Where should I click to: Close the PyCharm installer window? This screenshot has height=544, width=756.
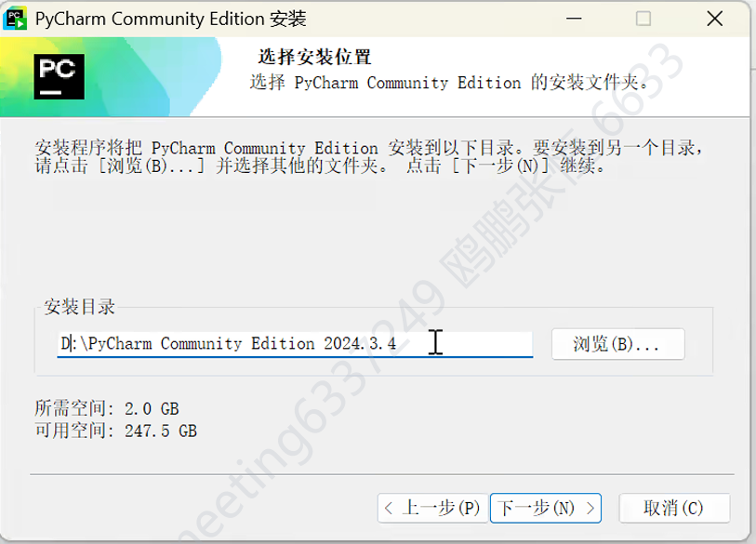tap(714, 19)
